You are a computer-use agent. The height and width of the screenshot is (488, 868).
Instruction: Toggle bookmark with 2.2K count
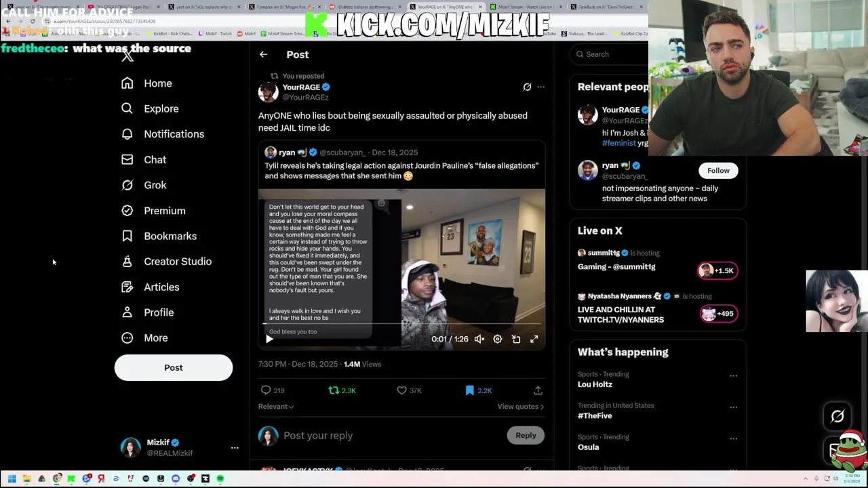(x=478, y=390)
